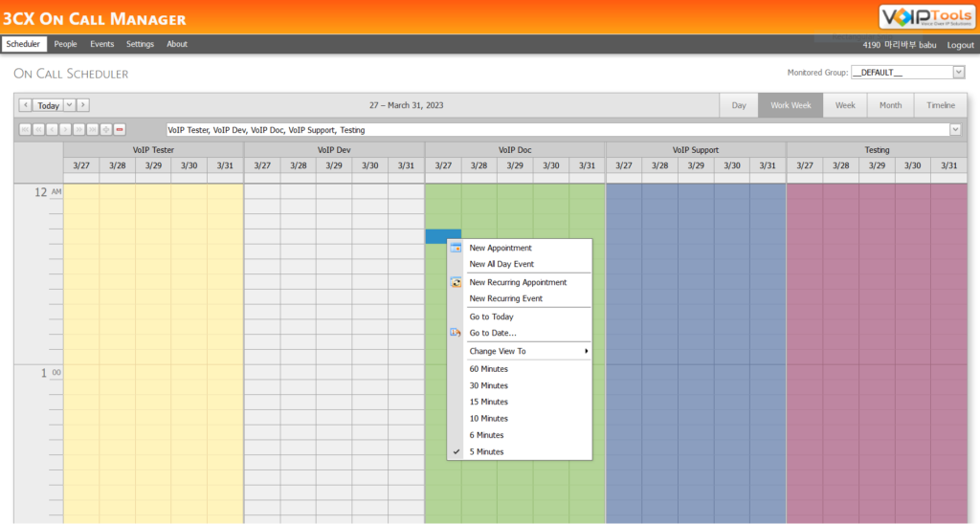Click next resource page double-arrow button
Viewport: 980px width, 524px height.
[78, 129]
